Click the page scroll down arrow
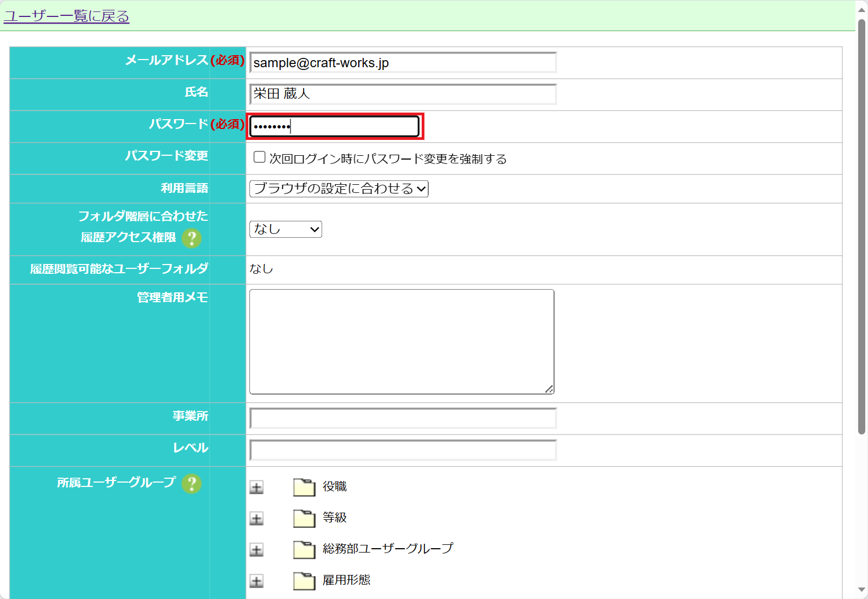This screenshot has height=599, width=868. pos(862,590)
